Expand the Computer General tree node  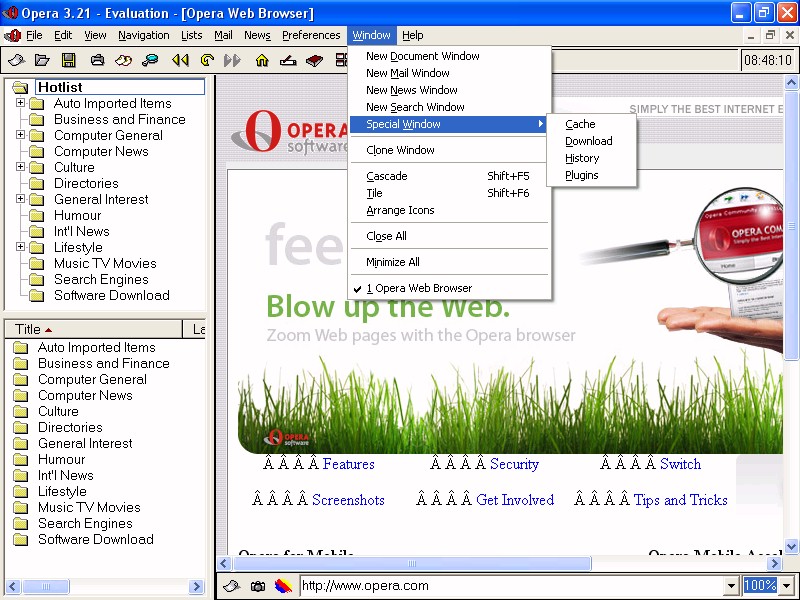(x=20, y=135)
